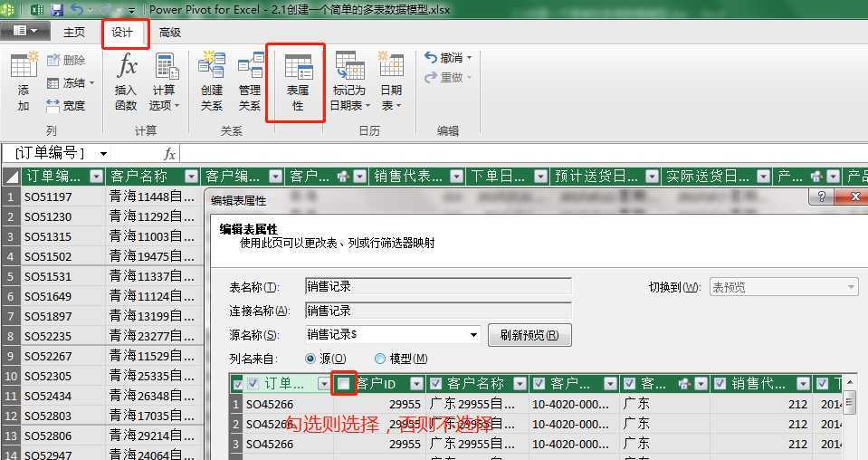Click the Freeze columns button

tap(71, 83)
